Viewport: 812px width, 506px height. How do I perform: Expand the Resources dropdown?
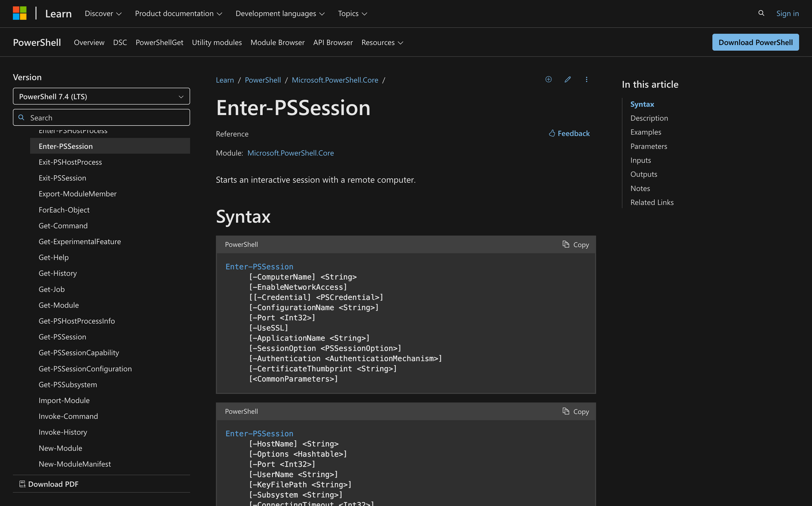382,42
